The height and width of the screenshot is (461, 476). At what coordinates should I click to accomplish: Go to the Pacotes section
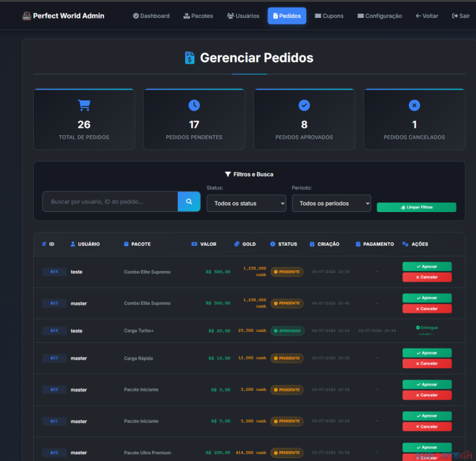click(x=198, y=16)
